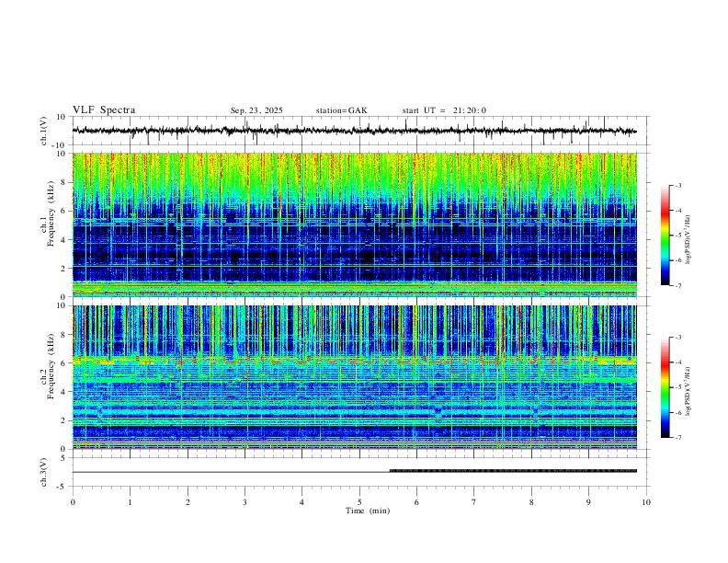
Task: Click the time axis tick label "5"
Action: coord(359,502)
